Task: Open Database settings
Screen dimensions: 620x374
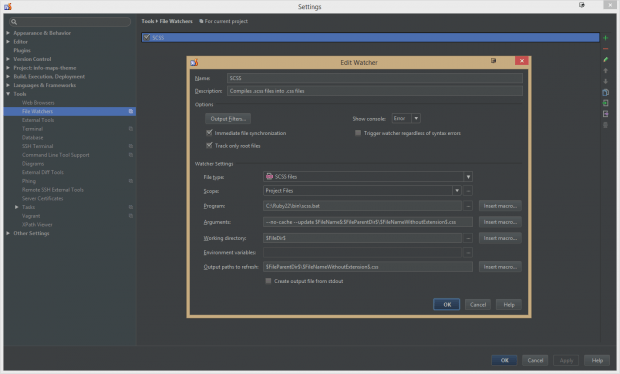Action: (x=32, y=137)
